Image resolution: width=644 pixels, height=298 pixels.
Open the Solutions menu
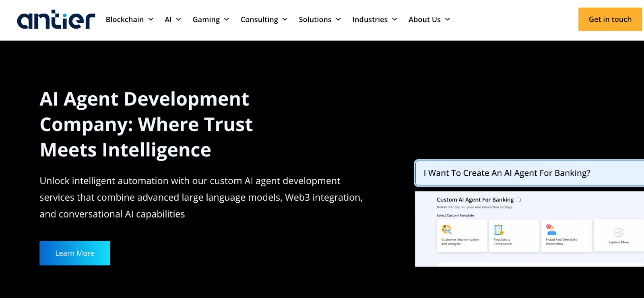(x=315, y=19)
